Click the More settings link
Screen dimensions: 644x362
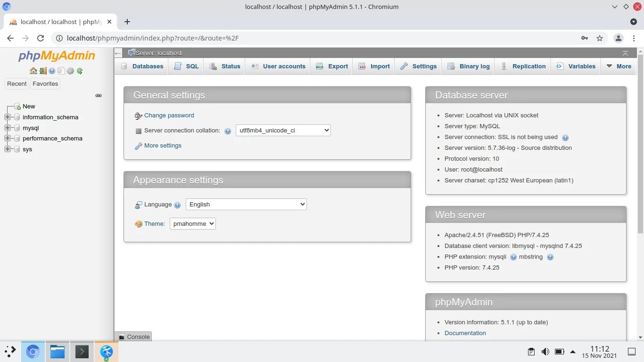coord(163,146)
